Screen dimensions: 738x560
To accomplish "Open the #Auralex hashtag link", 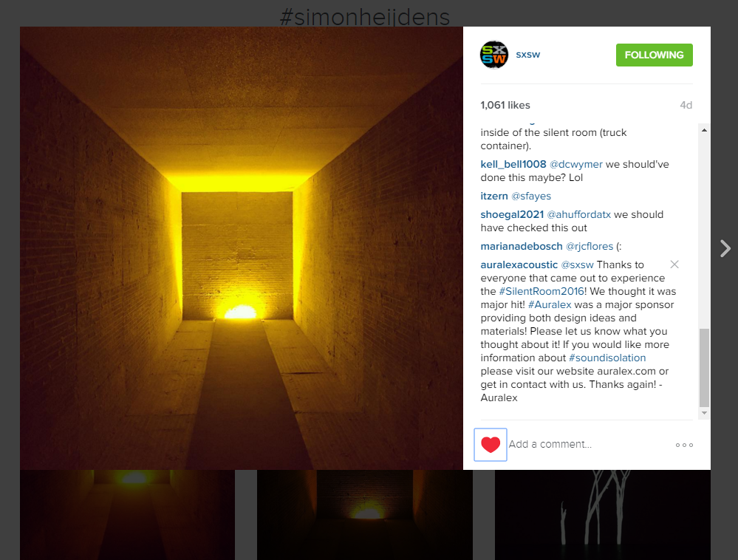I will [550, 304].
